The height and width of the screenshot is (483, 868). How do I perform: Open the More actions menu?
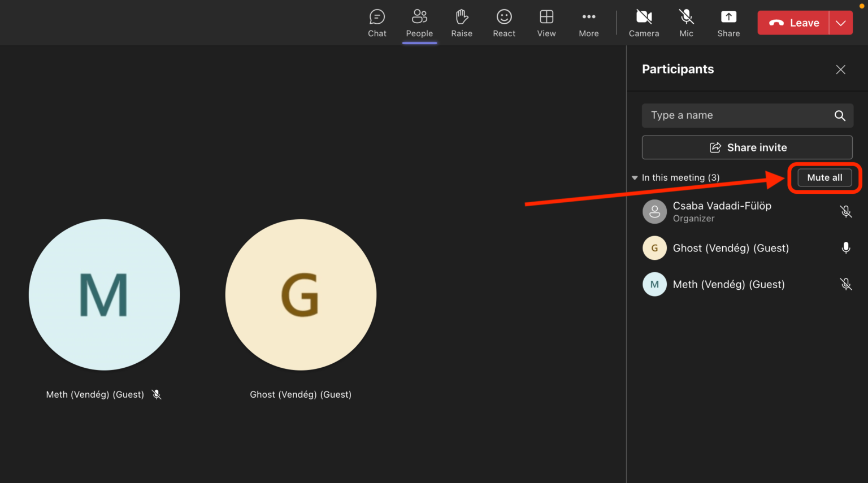pyautogui.click(x=589, y=23)
